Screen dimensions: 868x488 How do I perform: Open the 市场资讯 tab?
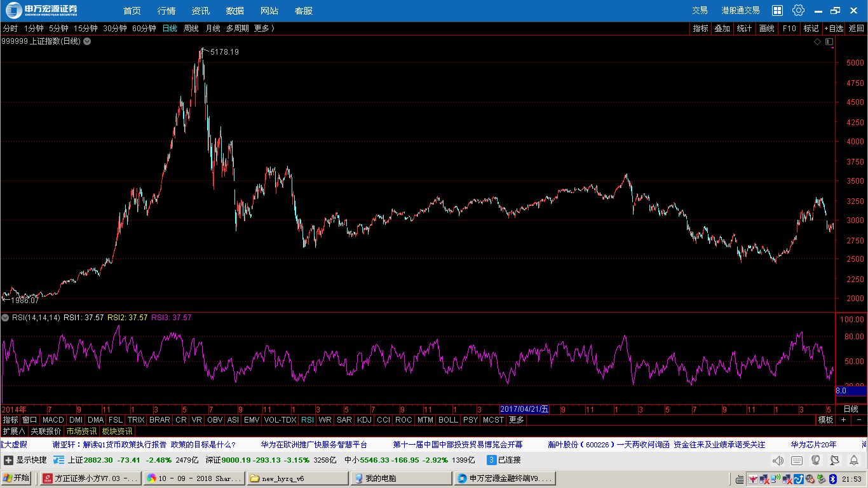pyautogui.click(x=81, y=431)
